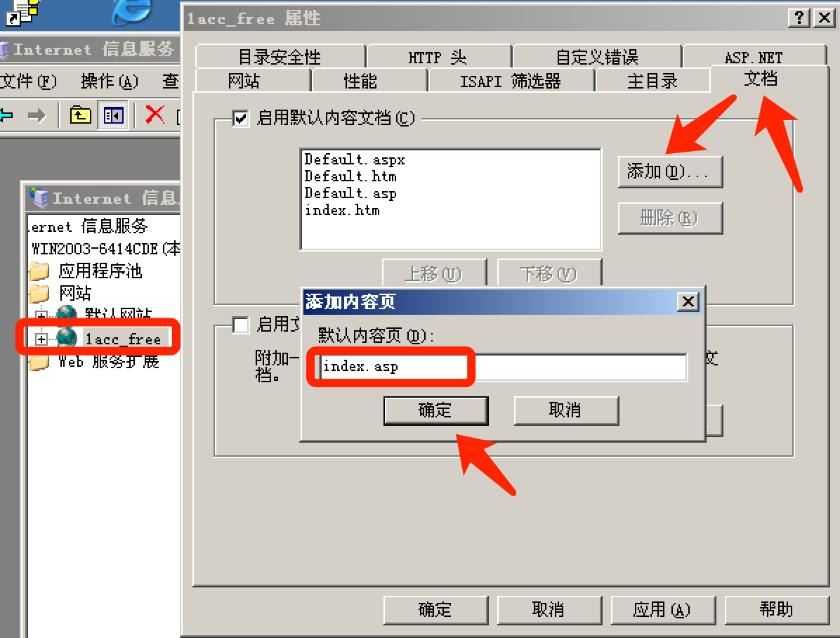Click the index.asp default page field
Screen dimensions: 840x638
[x=502, y=367]
